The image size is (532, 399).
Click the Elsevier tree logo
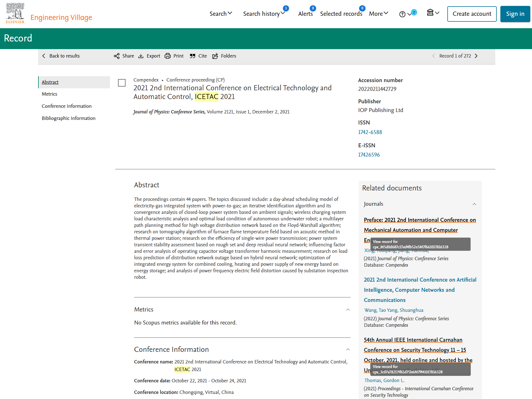15,13
